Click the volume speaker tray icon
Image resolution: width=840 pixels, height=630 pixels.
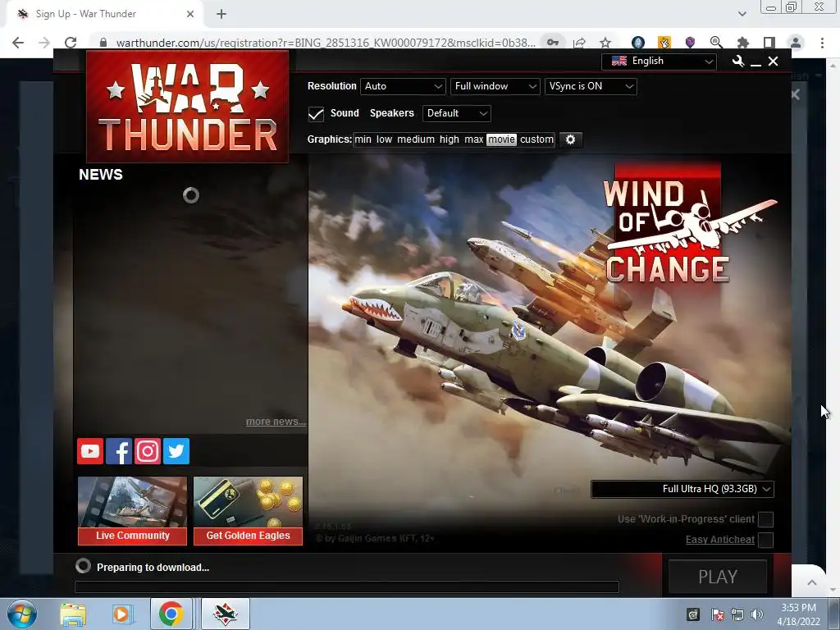(757, 614)
